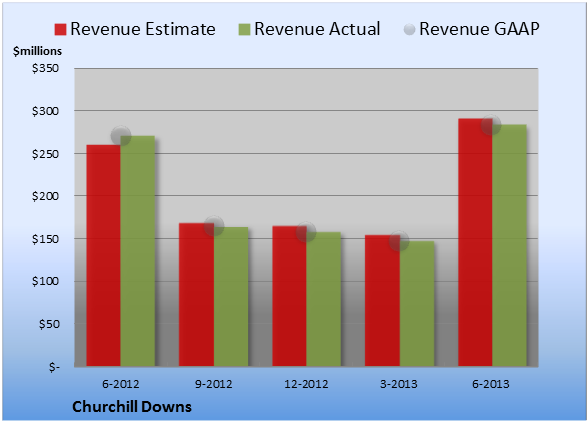
Task: Click the GAAP marker above 9-2012 bars
Action: [214, 226]
